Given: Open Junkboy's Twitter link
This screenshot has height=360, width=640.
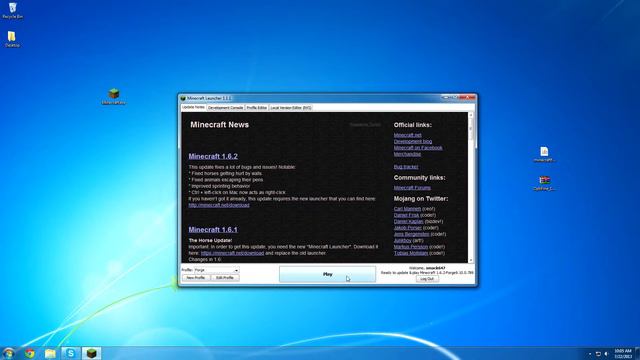Looking at the screenshot, I should click(x=402, y=240).
